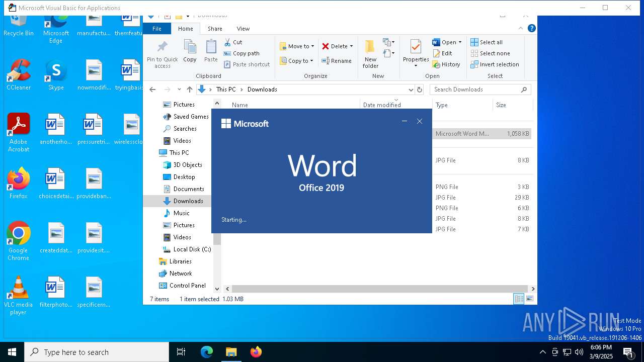Click Invert selection
The image size is (644, 362).
click(495, 64)
